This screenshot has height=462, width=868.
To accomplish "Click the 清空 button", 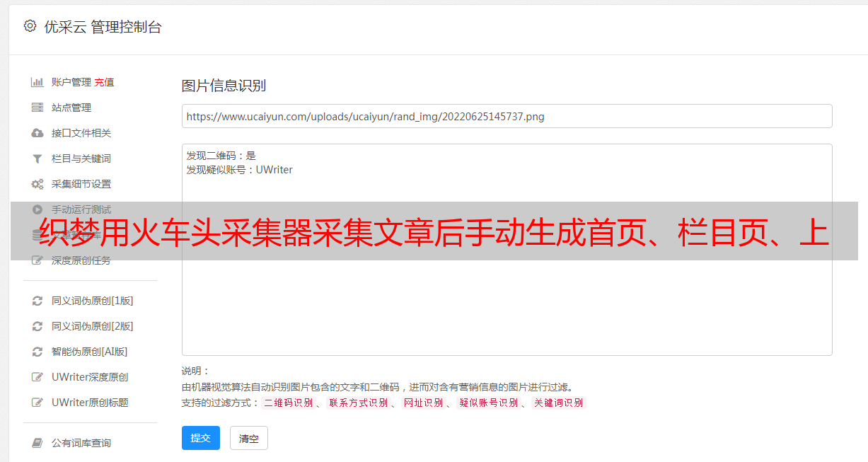I will 249,439.
